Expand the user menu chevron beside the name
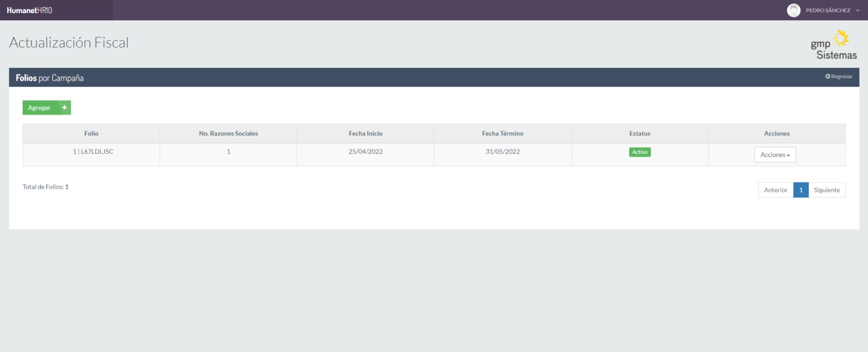 pos(858,11)
